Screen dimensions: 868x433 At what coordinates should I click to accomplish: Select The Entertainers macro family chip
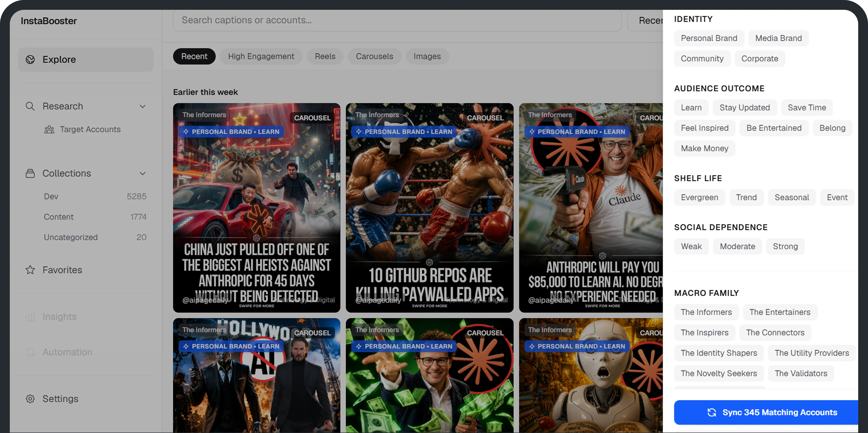[780, 312]
